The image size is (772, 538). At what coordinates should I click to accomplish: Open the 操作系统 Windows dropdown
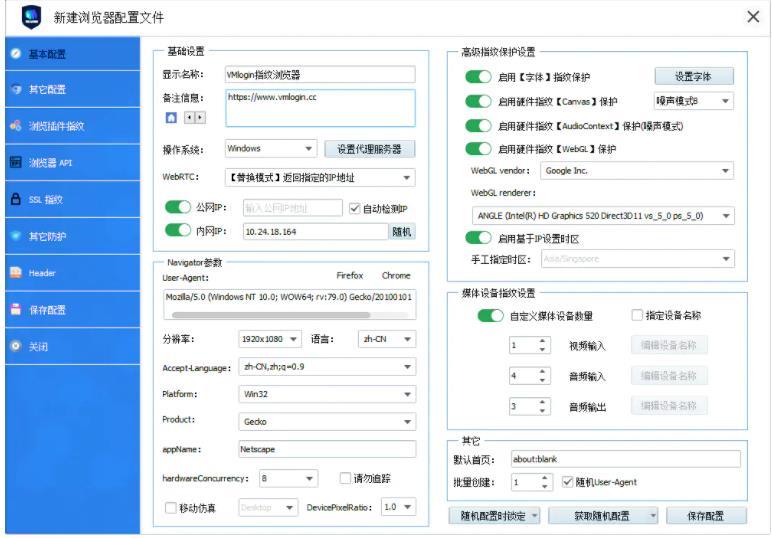click(270, 148)
